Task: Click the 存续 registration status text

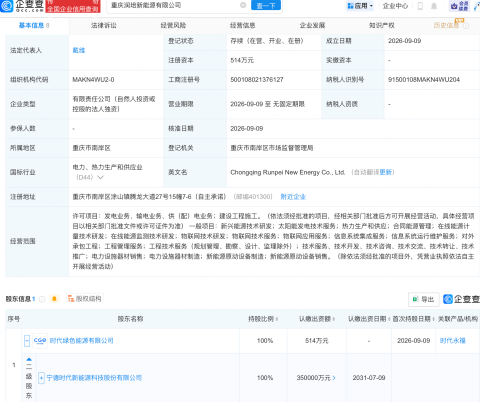Action: tap(267, 41)
